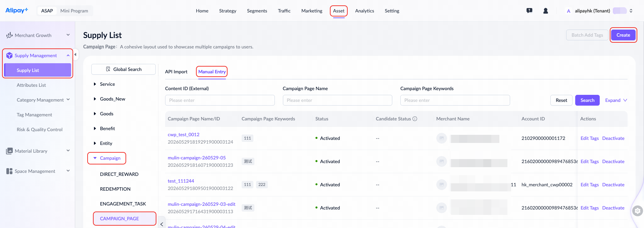Open the Alipay+ logo home
This screenshot has width=644, height=228.
(x=17, y=10)
